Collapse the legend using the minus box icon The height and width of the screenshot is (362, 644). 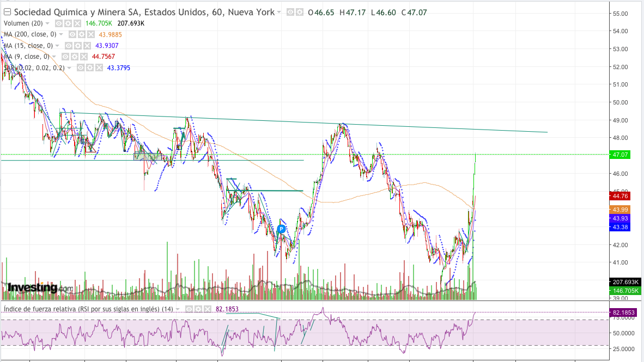tap(8, 12)
